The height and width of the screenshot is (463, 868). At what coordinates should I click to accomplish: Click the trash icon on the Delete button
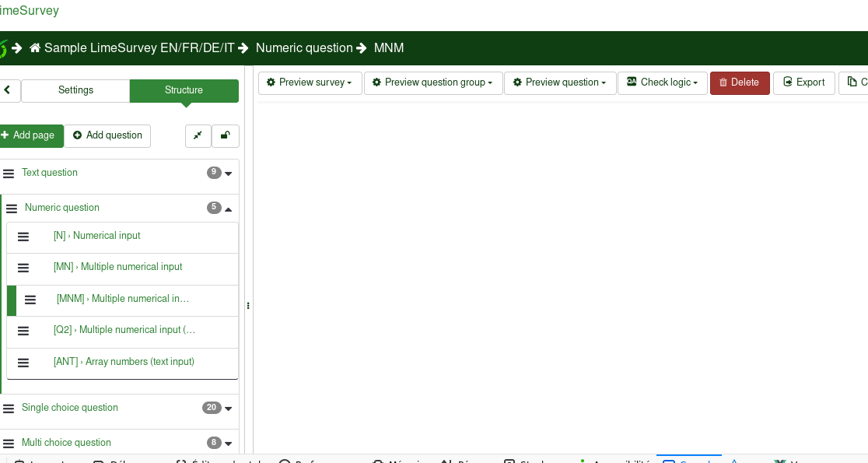click(x=723, y=82)
